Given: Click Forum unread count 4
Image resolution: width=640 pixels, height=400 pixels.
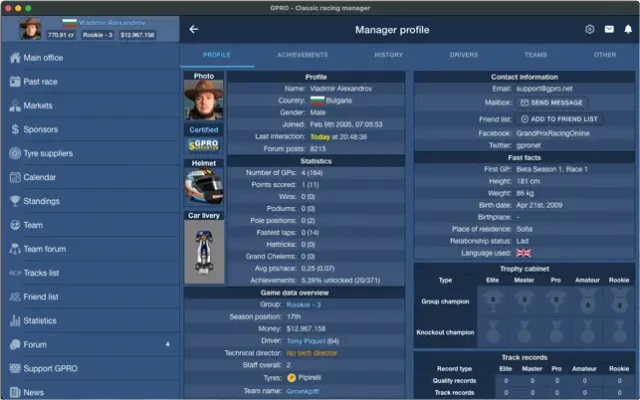Looking at the screenshot, I should (167, 344).
